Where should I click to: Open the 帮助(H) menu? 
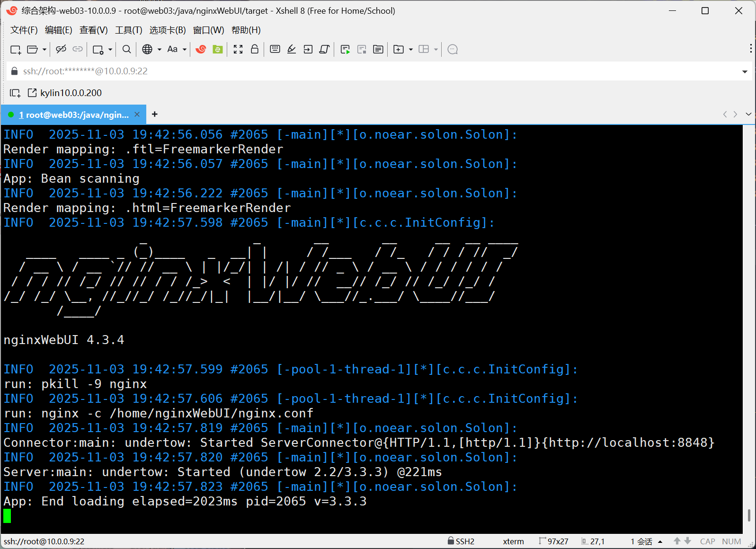[246, 30]
